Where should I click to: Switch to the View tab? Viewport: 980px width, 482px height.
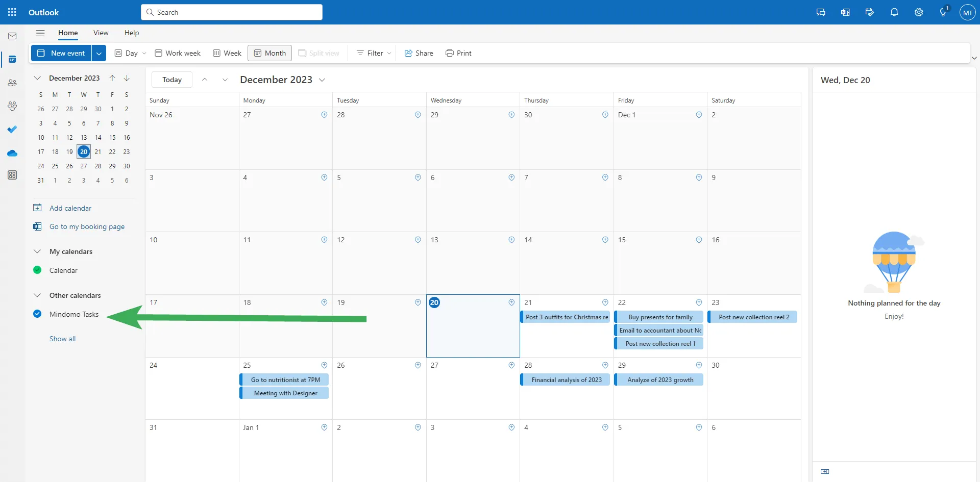101,33
